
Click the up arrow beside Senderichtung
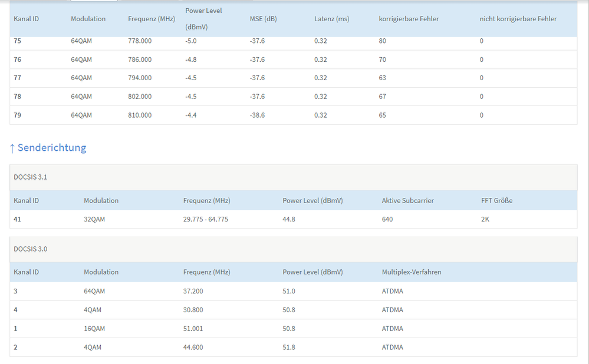tap(12, 148)
